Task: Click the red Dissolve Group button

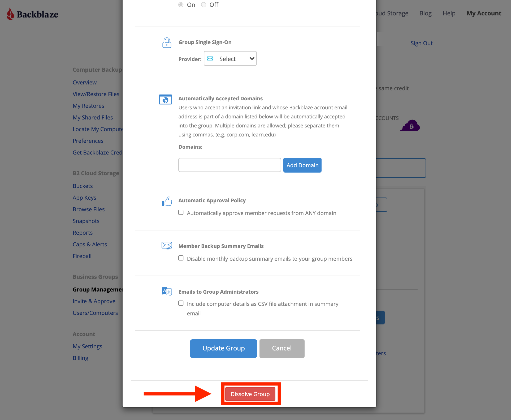Action: pyautogui.click(x=250, y=394)
